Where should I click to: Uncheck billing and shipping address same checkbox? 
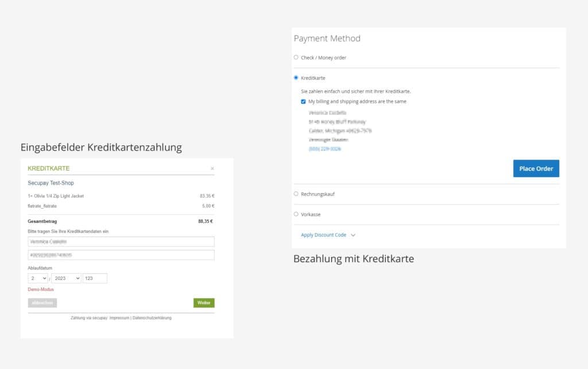[x=303, y=101]
